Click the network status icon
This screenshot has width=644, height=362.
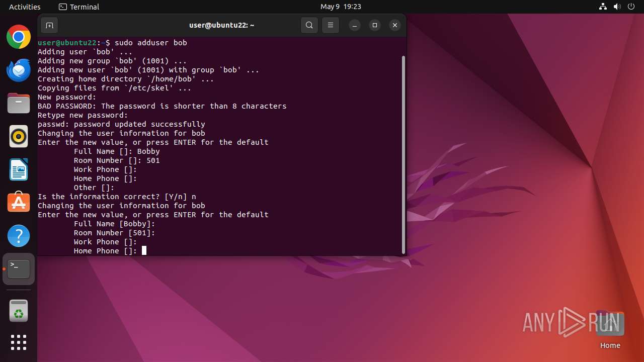[603, 7]
